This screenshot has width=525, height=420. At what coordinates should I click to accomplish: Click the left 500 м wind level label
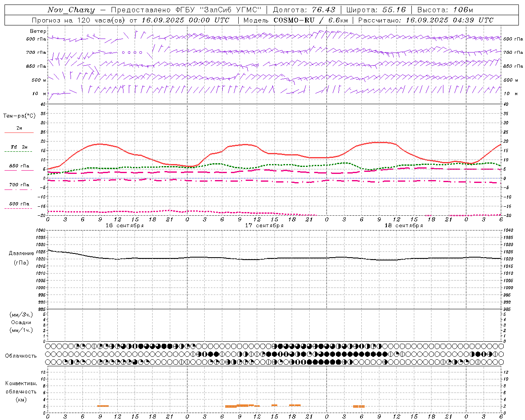tap(39, 80)
